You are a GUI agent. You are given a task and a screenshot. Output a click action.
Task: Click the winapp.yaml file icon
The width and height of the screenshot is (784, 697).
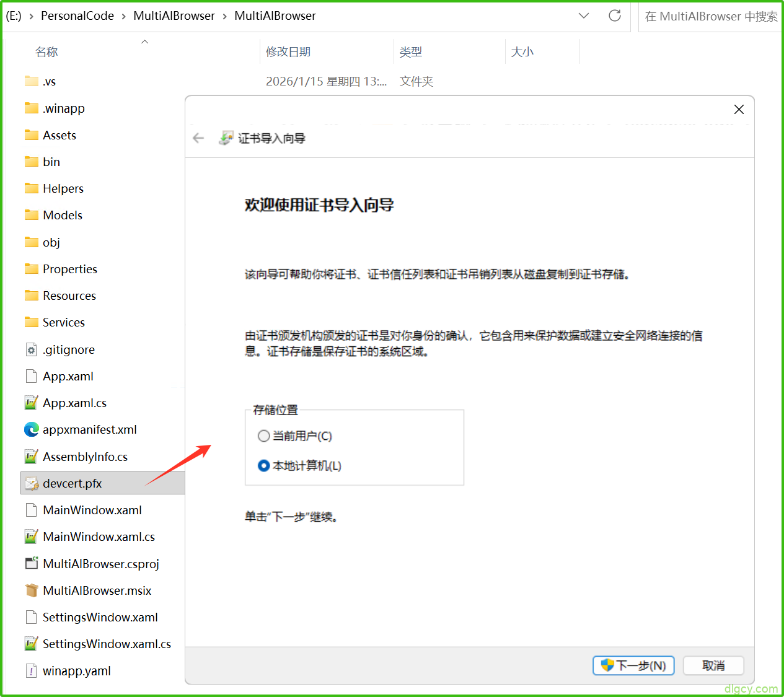click(x=31, y=670)
